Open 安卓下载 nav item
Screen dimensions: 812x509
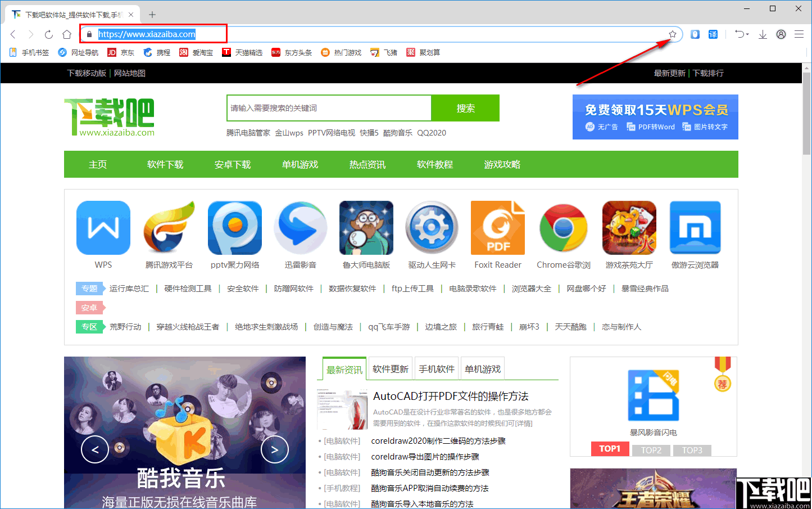tap(233, 164)
